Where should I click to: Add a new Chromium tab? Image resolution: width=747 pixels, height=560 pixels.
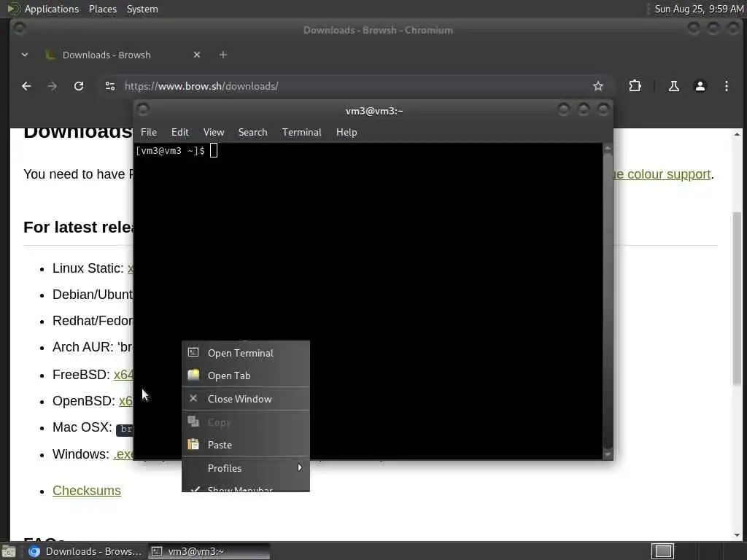223,55
